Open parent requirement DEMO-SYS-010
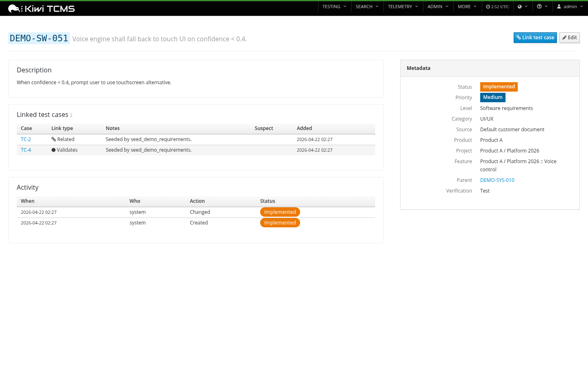588x368 pixels. pyautogui.click(x=497, y=180)
